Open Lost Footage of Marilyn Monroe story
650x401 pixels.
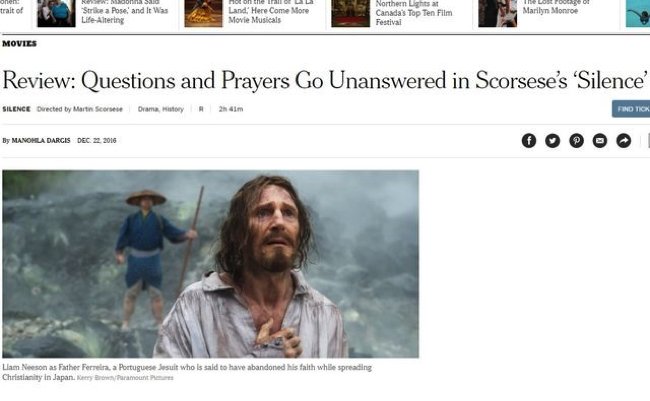click(556, 7)
